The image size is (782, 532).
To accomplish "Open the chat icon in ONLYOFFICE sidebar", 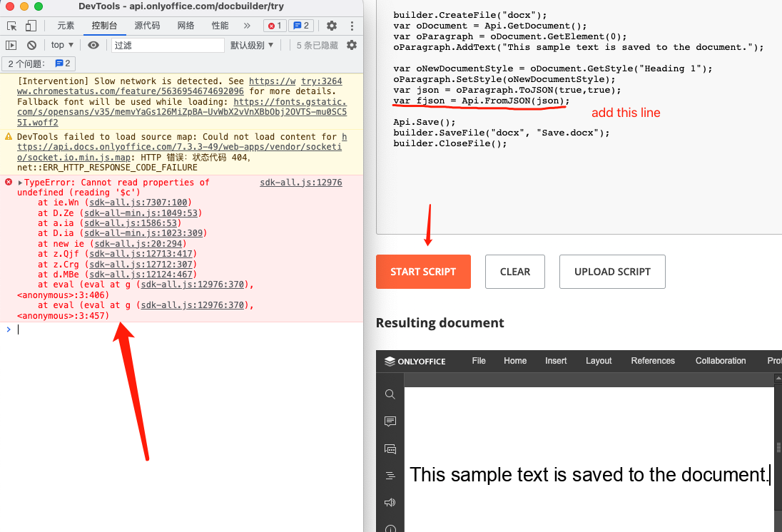I will coord(390,449).
